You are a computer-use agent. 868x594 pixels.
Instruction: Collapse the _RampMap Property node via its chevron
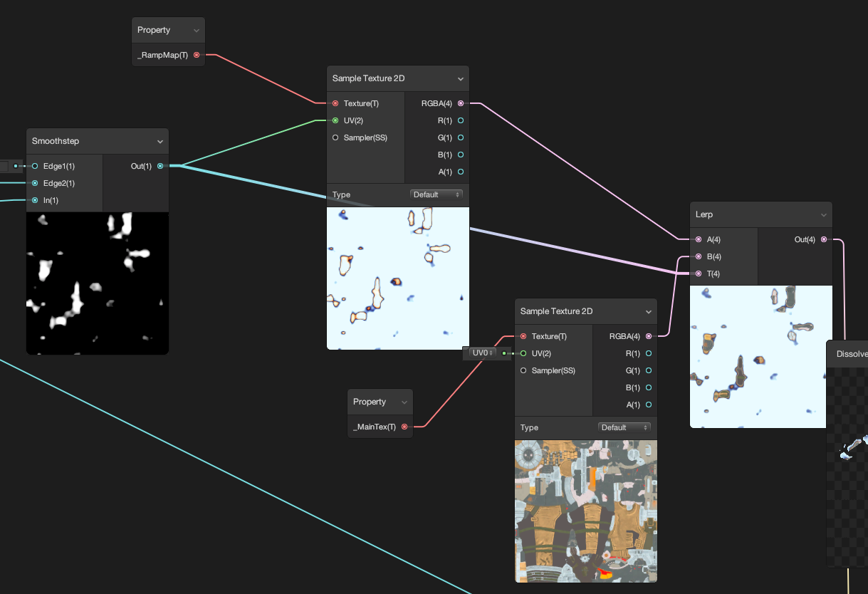pyautogui.click(x=196, y=29)
